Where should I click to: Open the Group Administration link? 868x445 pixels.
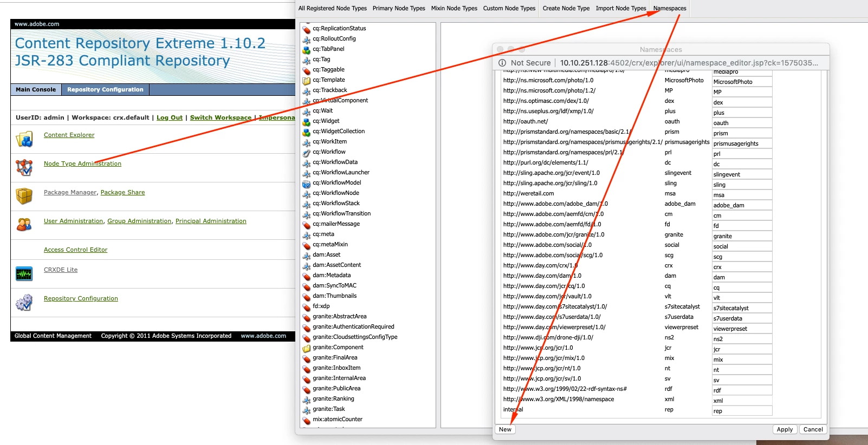pyautogui.click(x=139, y=221)
